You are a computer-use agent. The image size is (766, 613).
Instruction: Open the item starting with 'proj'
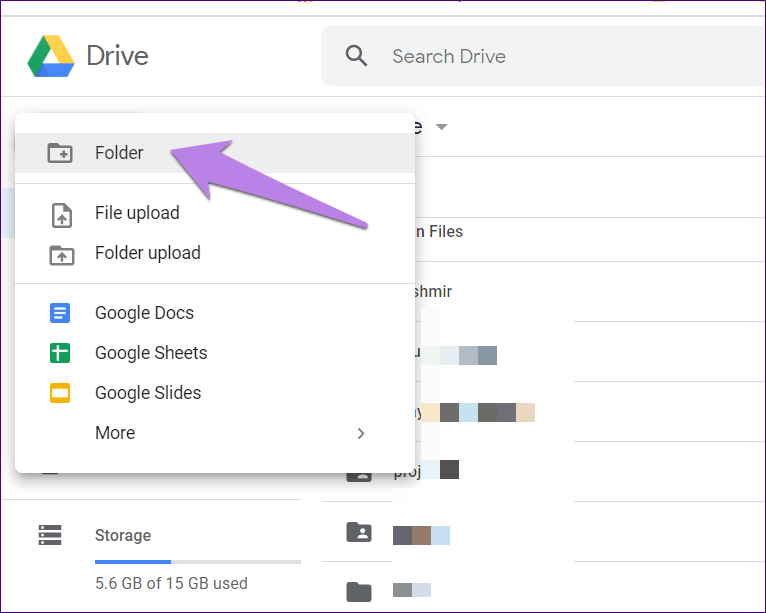click(407, 472)
